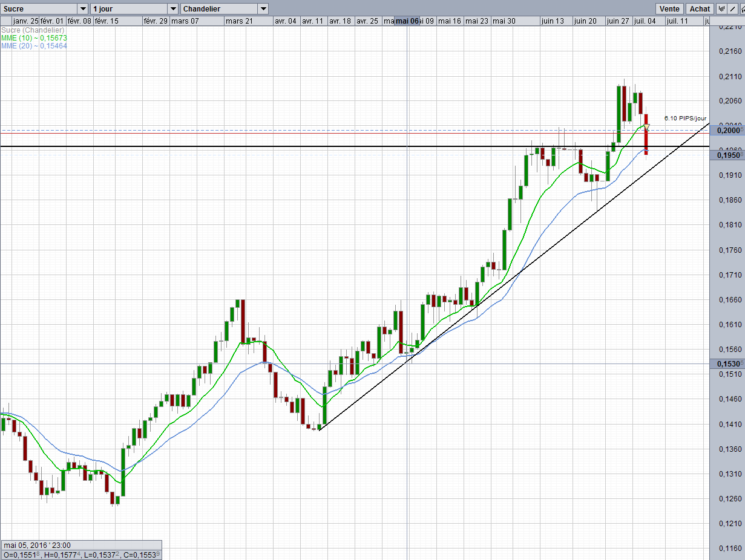Click the avr. 11 date label

(x=312, y=21)
